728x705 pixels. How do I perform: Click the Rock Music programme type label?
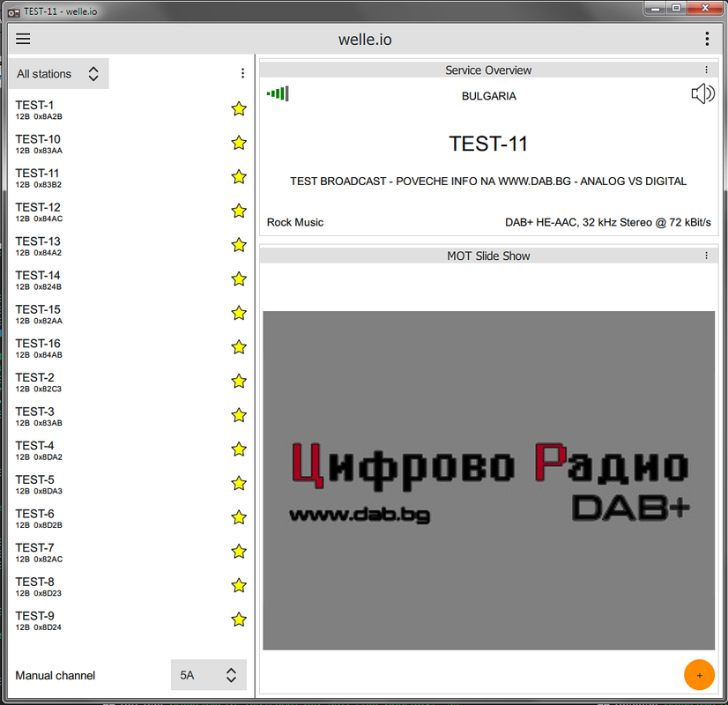(295, 222)
